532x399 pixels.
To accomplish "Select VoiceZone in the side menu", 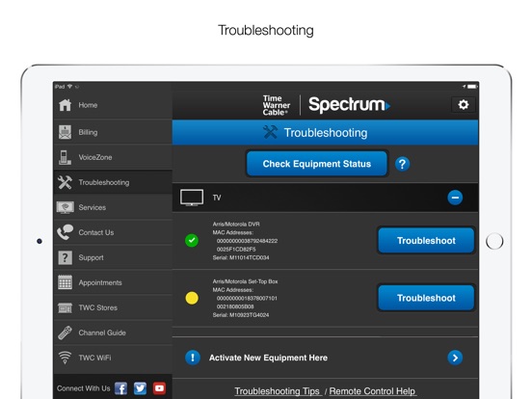I will pos(113,157).
